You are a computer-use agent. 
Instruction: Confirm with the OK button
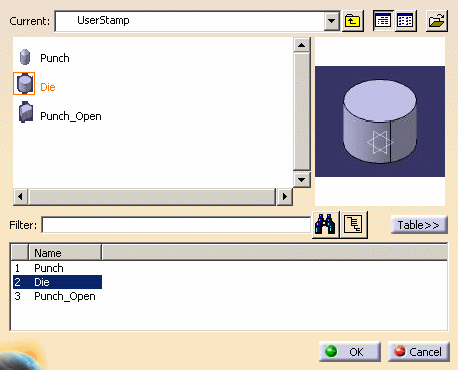(350, 352)
